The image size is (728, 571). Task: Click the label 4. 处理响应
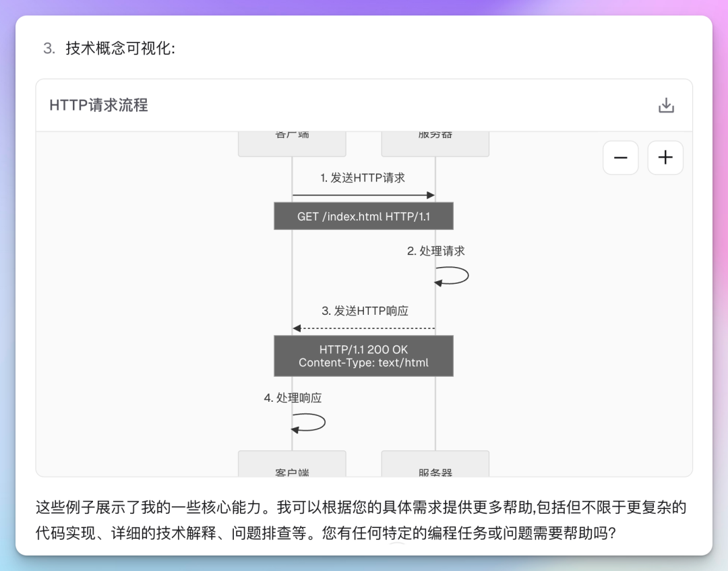tap(294, 398)
